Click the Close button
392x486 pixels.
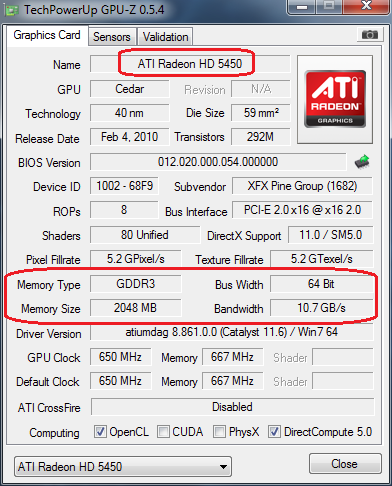[x=345, y=464]
